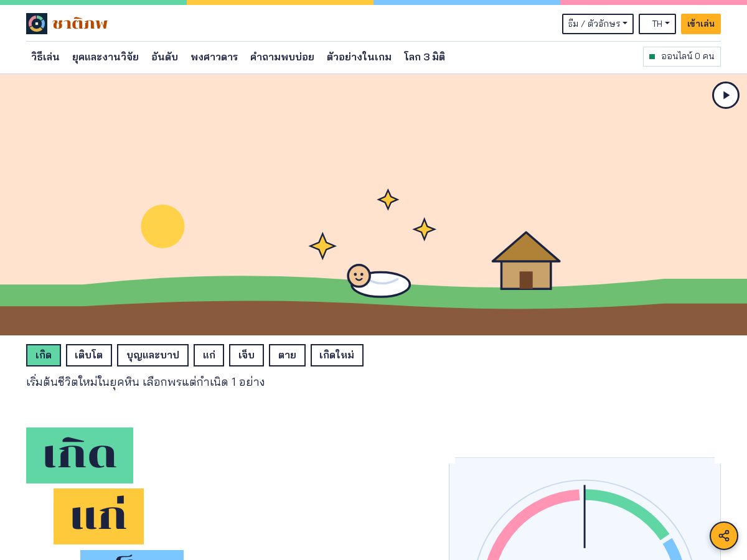Select the แก่ stage tab
The width and height of the screenshot is (747, 560).
coord(209,355)
